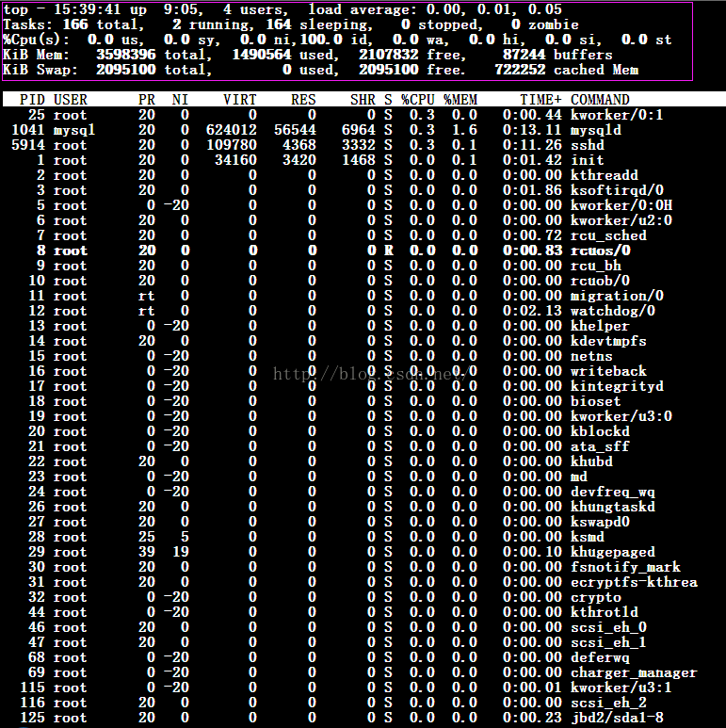Click the uptime clock 15:39:41

click(88, 9)
